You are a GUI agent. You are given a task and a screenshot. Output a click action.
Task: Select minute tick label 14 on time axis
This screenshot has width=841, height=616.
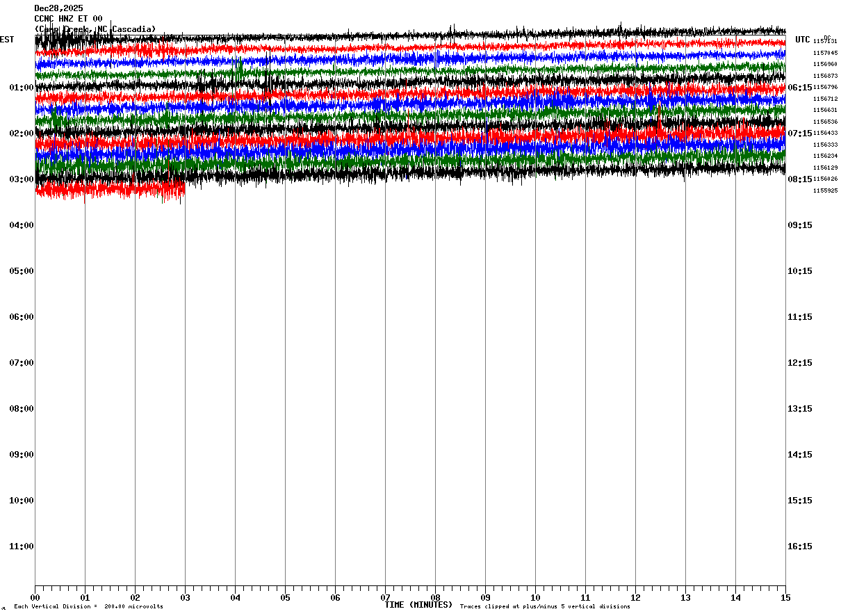tap(735, 598)
